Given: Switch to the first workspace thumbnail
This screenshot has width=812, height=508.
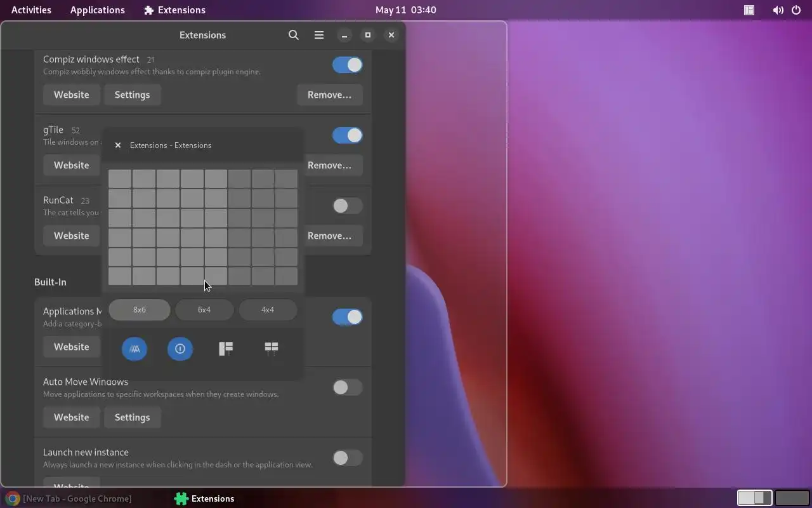Looking at the screenshot, I should [x=755, y=498].
